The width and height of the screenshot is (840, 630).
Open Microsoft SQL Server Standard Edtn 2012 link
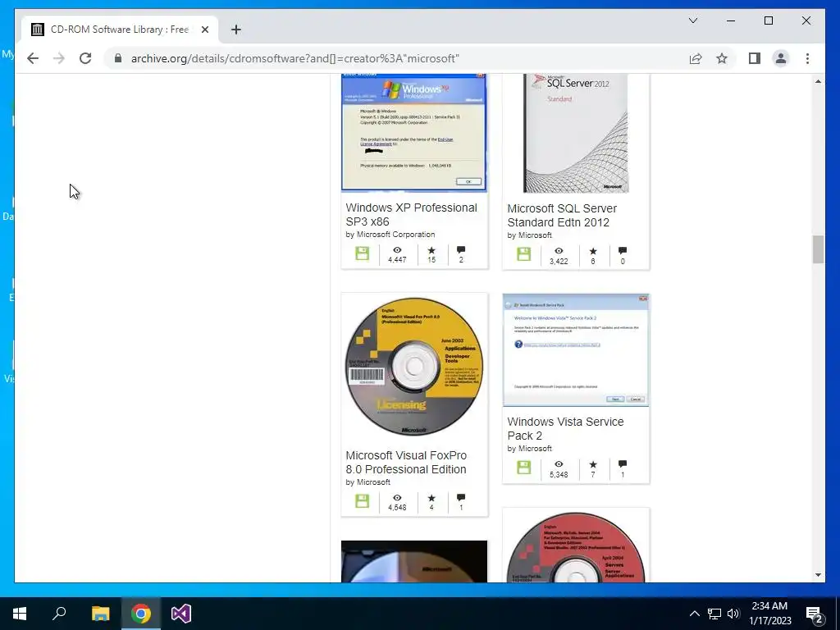562,216
